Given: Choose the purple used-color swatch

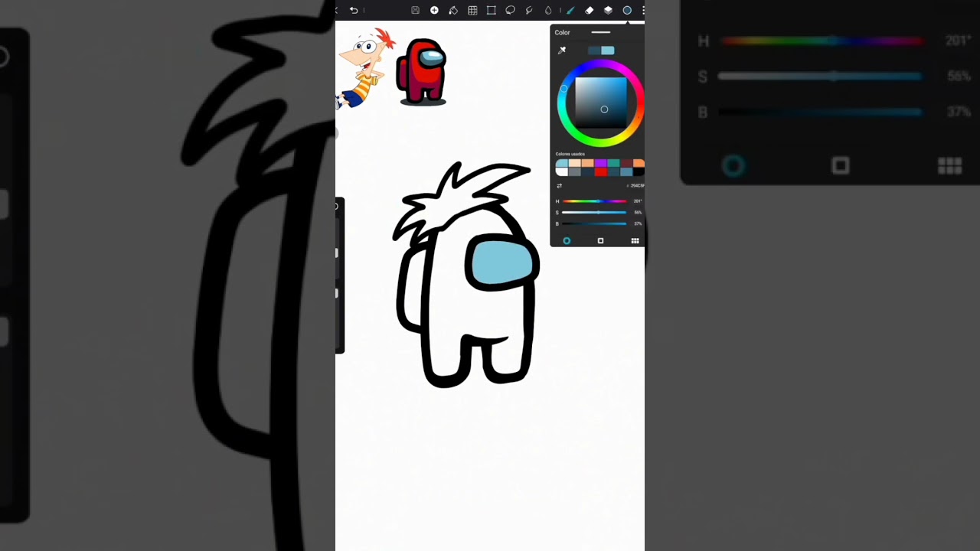Looking at the screenshot, I should [600, 163].
